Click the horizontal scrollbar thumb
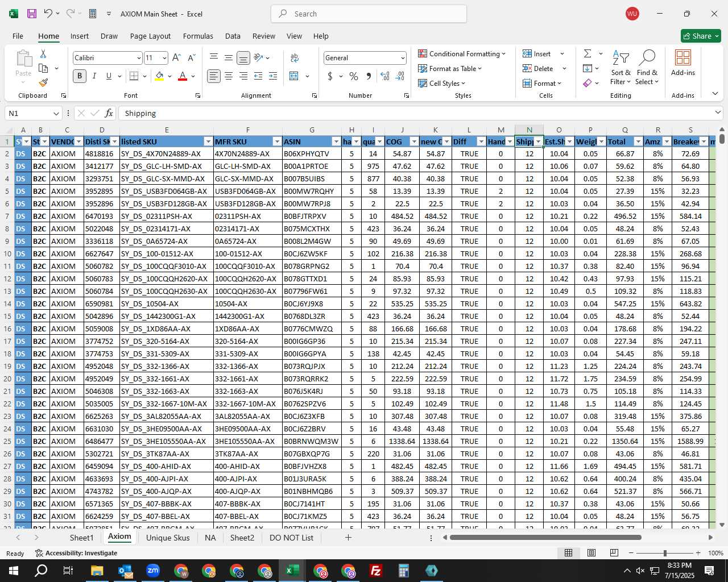728x582 pixels. pyautogui.click(x=545, y=537)
